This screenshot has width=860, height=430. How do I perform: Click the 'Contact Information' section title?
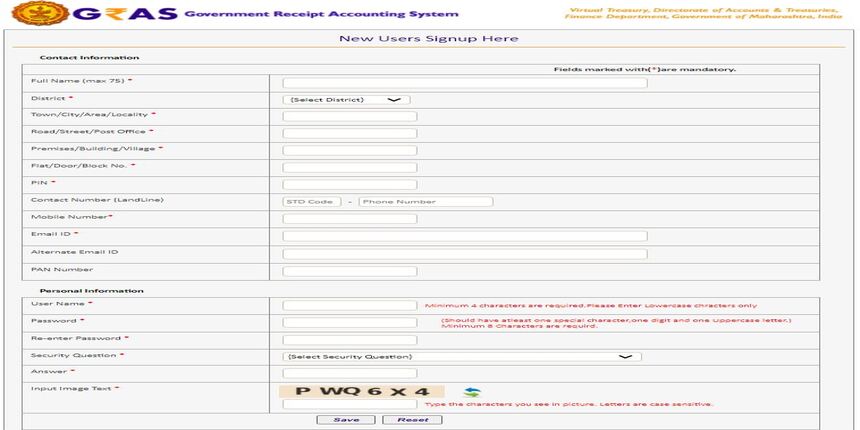pyautogui.click(x=89, y=58)
